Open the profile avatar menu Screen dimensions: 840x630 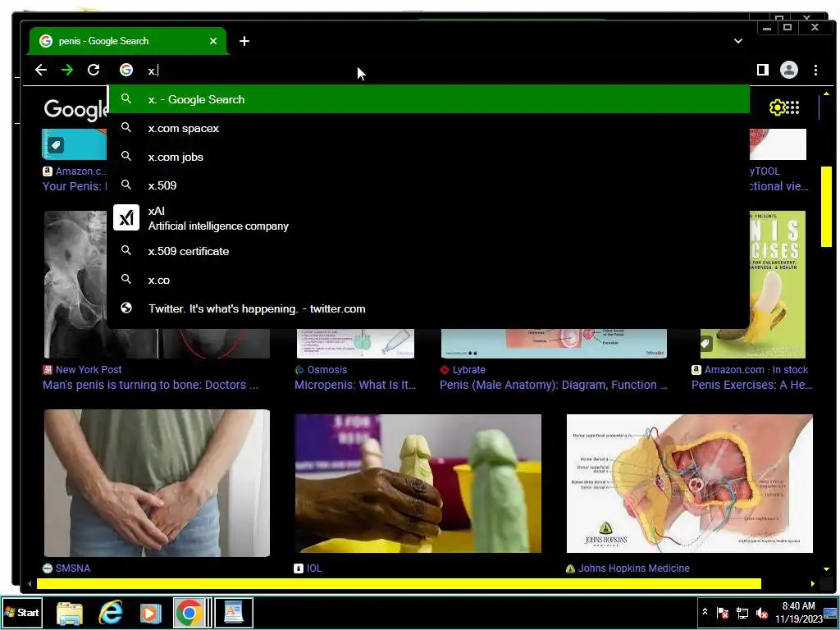coord(788,70)
